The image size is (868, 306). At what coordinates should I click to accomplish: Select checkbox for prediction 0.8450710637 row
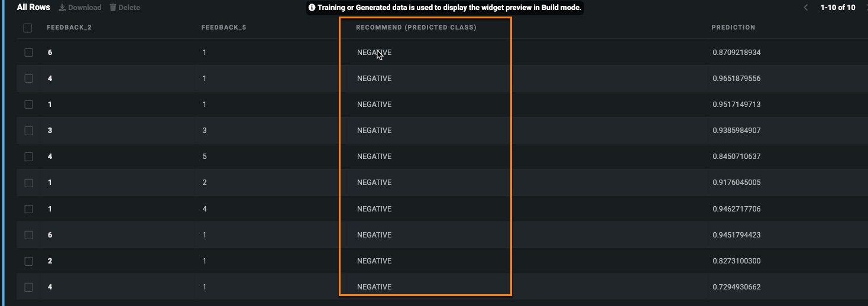point(28,157)
